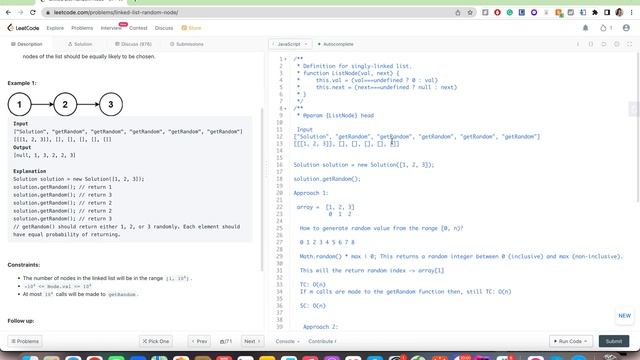Click the green circular extension icon
640x360 pixels.
point(509,13)
